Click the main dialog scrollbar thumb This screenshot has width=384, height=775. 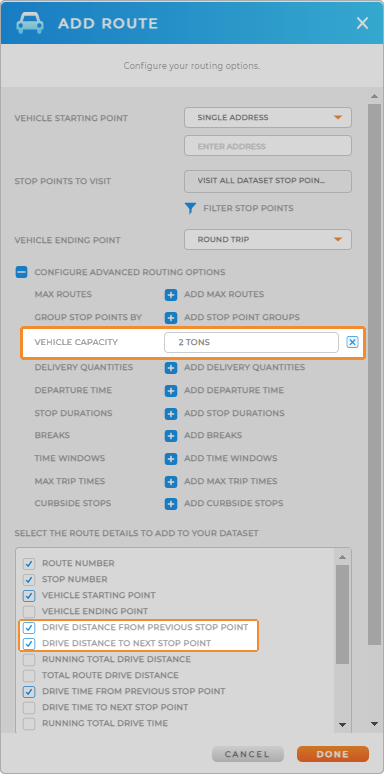pos(375,375)
